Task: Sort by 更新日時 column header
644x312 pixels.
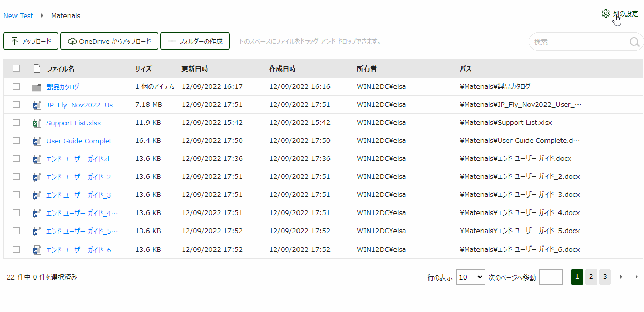Action: point(195,69)
